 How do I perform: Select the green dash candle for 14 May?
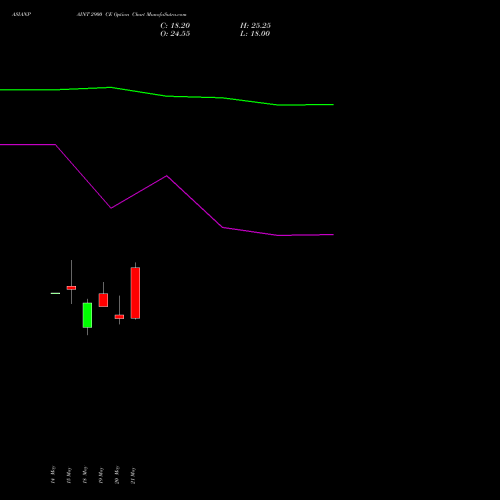point(55,293)
